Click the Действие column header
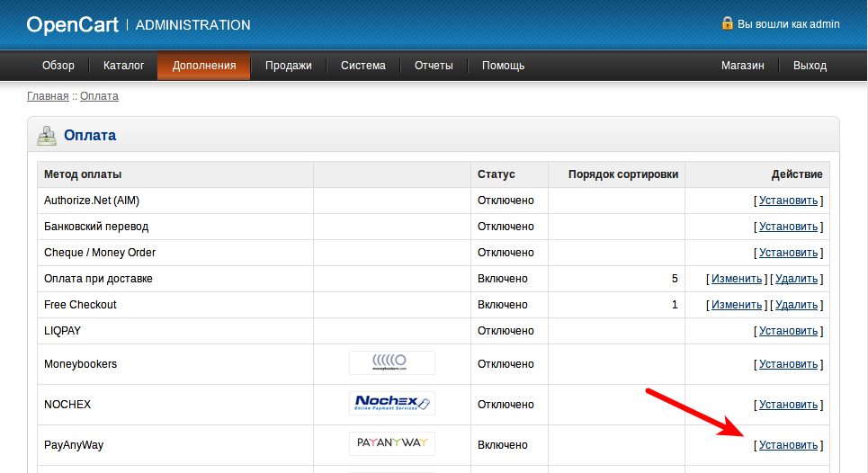This screenshot has width=868, height=473. (797, 174)
